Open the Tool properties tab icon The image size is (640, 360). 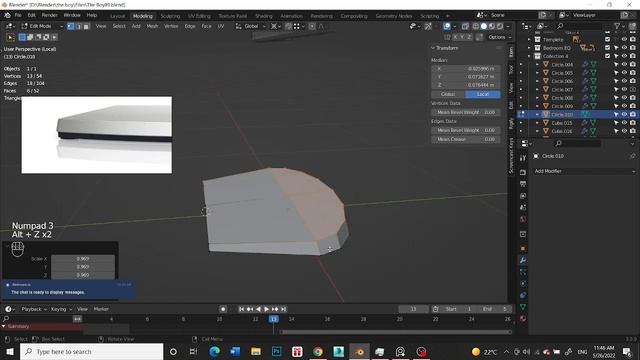[x=523, y=158]
